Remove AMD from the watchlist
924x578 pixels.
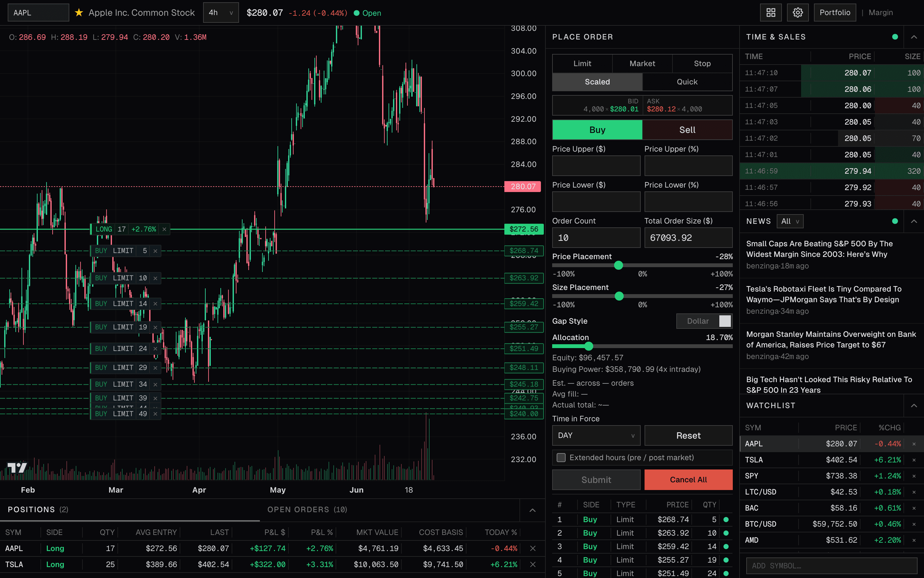914,540
